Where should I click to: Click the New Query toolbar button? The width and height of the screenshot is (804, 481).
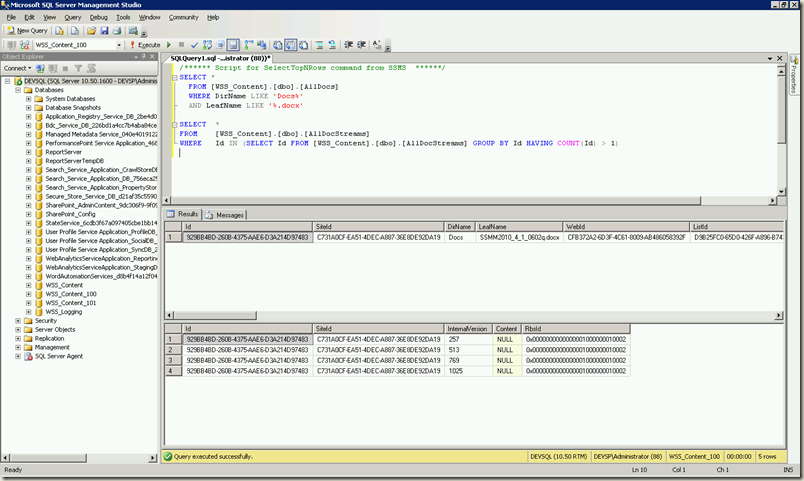coord(27,31)
